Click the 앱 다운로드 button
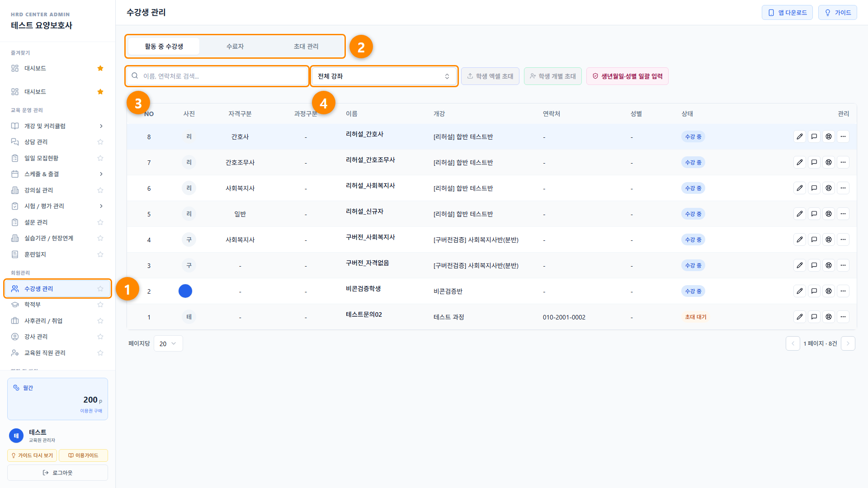The height and width of the screenshot is (488, 868). pos(787,13)
